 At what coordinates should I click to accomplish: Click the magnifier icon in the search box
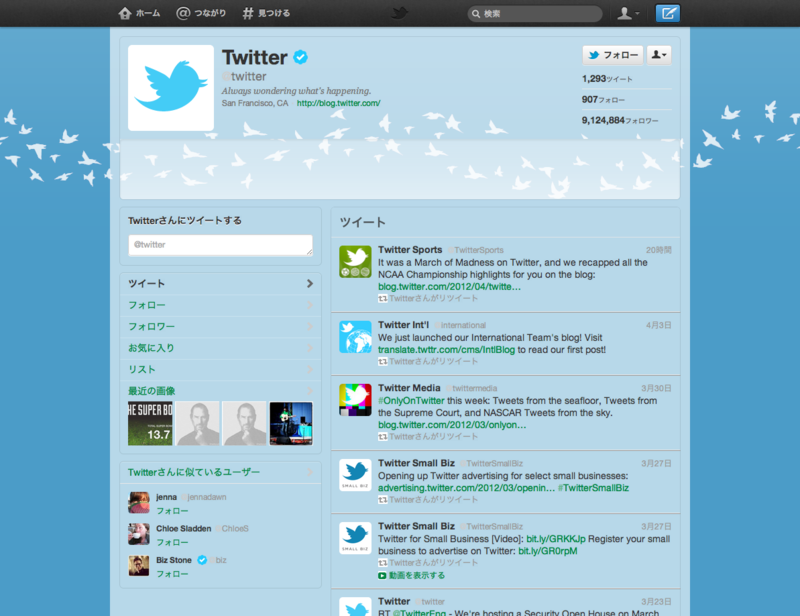(x=478, y=13)
